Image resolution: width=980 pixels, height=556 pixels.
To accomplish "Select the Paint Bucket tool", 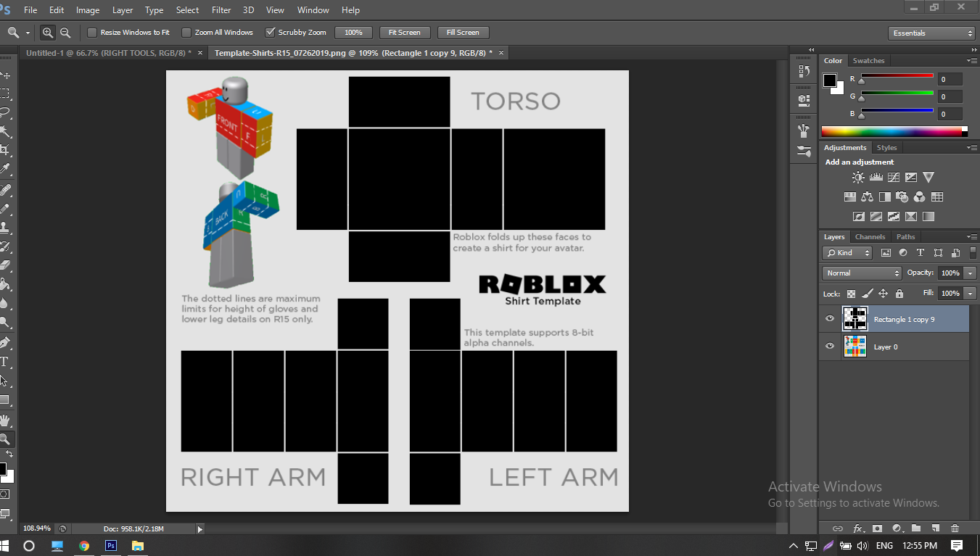I will (x=5, y=284).
